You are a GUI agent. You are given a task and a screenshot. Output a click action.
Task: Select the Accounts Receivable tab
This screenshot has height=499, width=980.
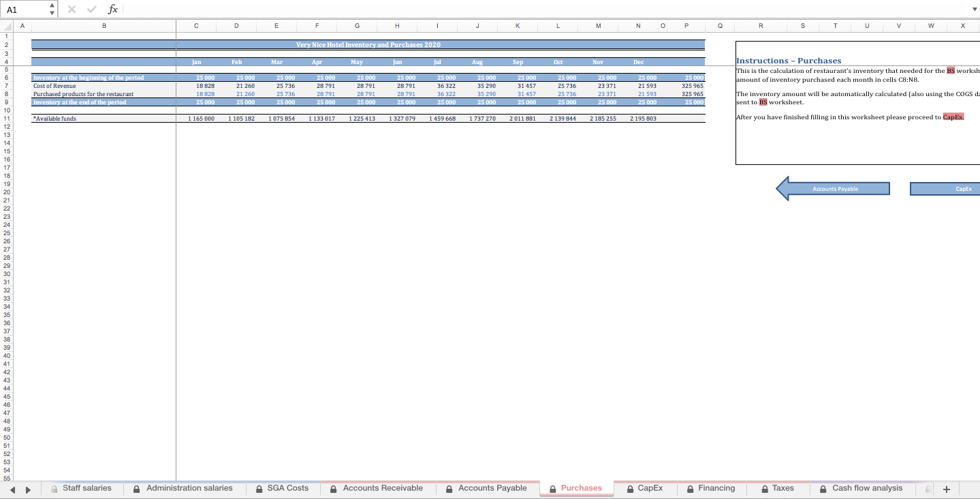385,488
